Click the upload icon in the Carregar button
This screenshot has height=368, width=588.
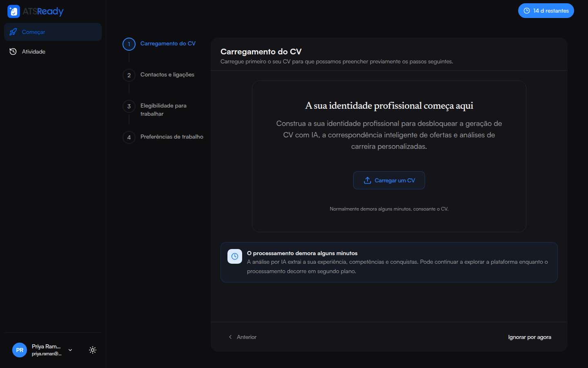pos(367,180)
